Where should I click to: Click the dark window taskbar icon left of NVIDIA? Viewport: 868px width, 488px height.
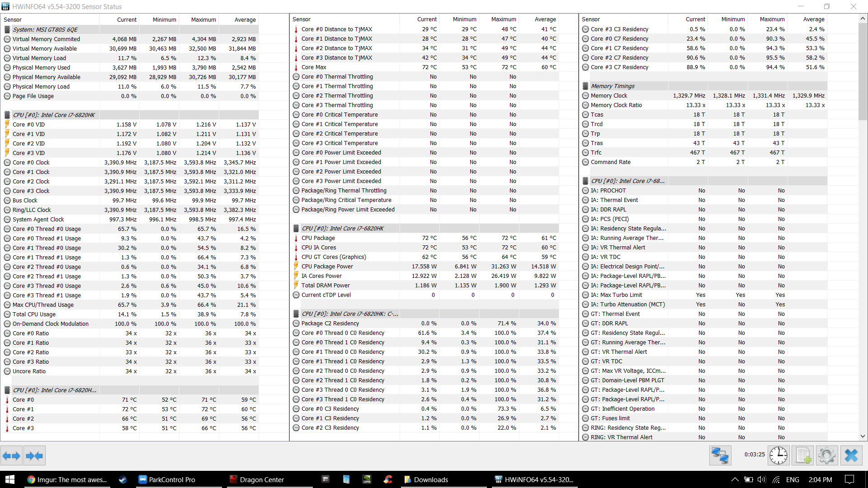point(325,479)
